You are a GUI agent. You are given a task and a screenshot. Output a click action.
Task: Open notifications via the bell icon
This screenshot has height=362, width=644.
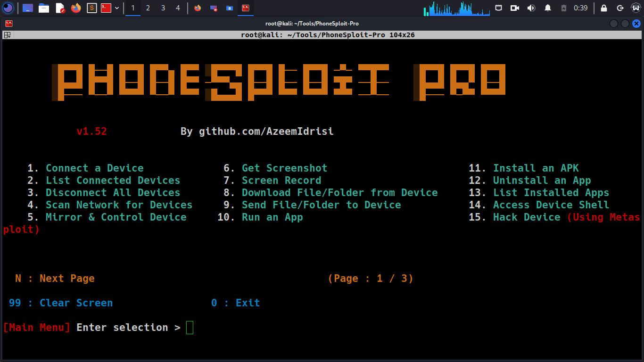click(x=548, y=8)
